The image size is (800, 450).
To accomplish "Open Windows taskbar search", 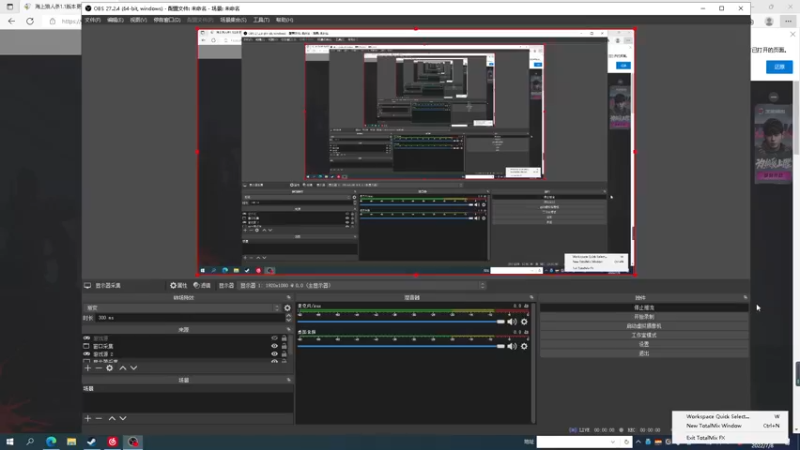I will click(x=30, y=442).
